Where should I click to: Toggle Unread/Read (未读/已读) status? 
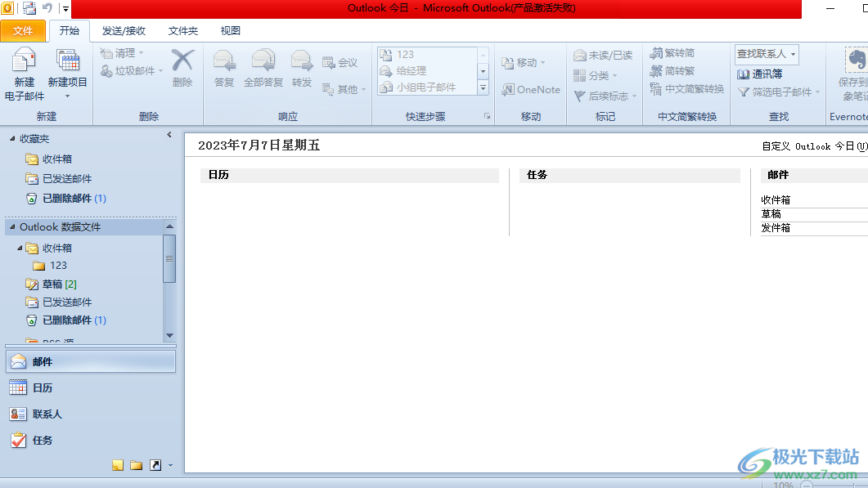click(x=603, y=56)
